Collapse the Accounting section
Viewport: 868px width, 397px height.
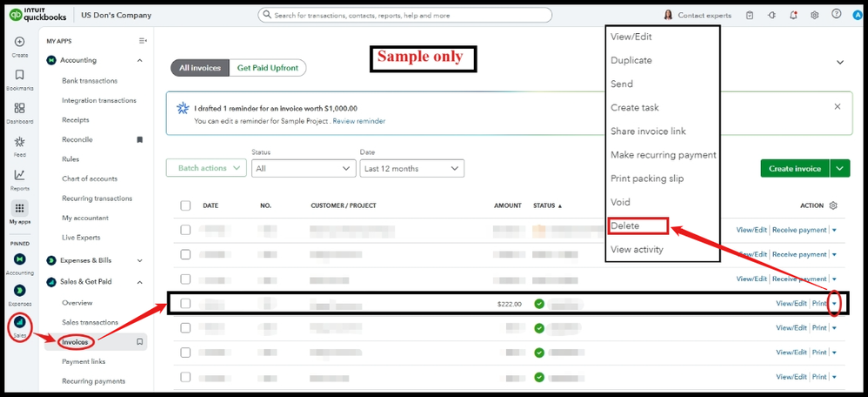point(139,60)
